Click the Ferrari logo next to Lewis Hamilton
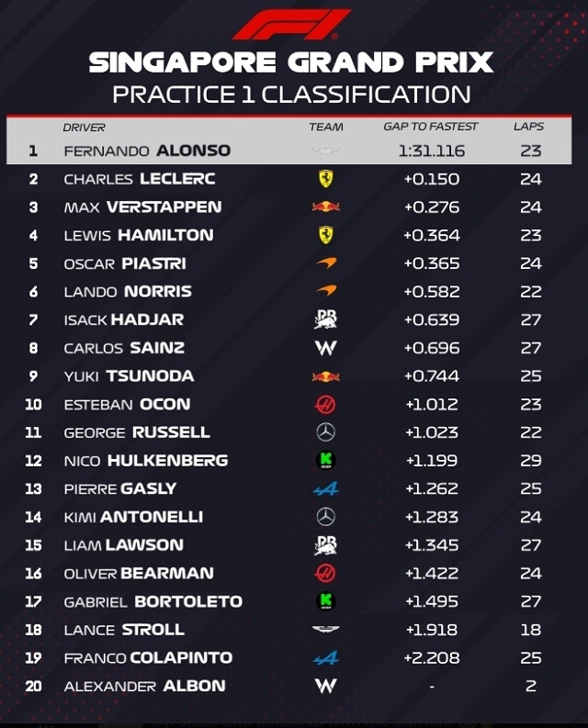This screenshot has height=728, width=588. [326, 235]
